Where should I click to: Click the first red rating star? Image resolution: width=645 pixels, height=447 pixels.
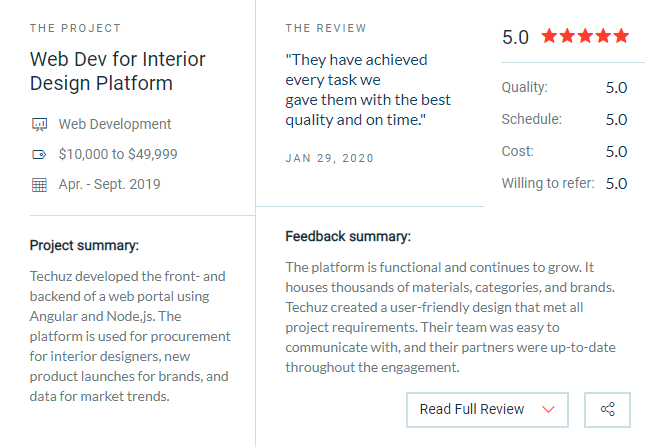click(x=549, y=36)
